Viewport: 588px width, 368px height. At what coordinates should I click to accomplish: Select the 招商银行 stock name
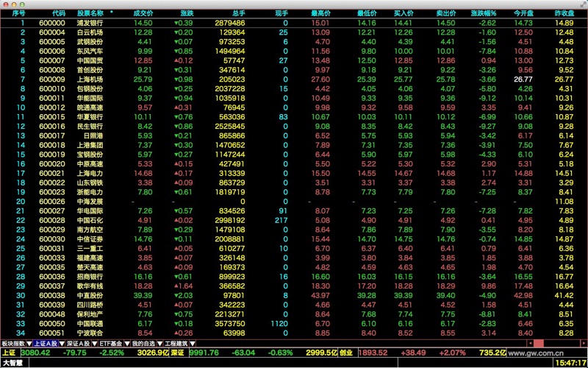click(90, 277)
